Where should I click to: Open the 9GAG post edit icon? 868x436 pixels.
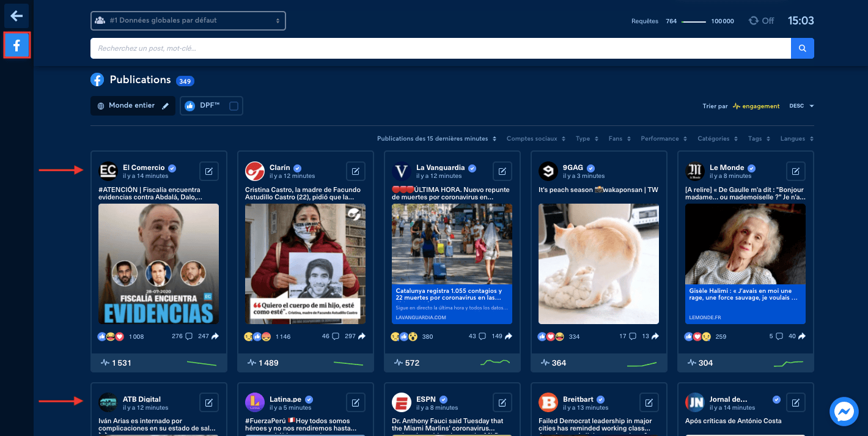coord(649,171)
